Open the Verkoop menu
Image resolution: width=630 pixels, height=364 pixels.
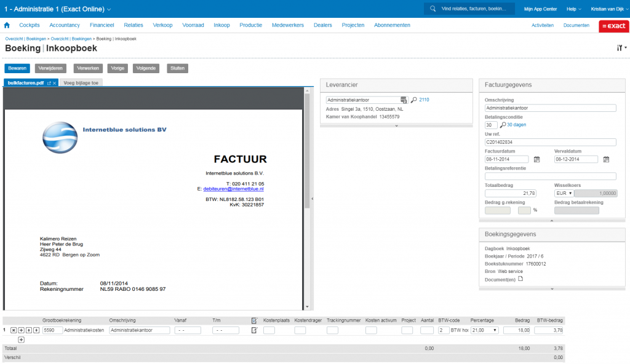click(x=162, y=25)
